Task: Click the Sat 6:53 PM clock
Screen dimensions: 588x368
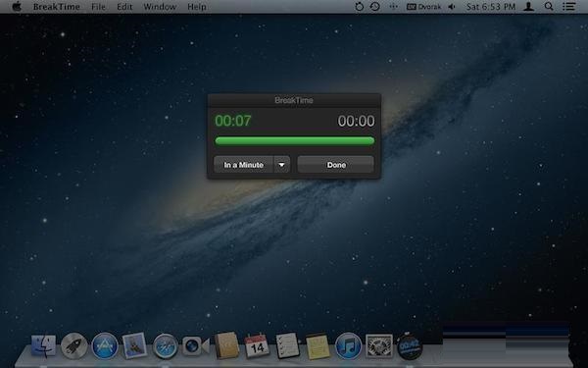Action: [491, 7]
